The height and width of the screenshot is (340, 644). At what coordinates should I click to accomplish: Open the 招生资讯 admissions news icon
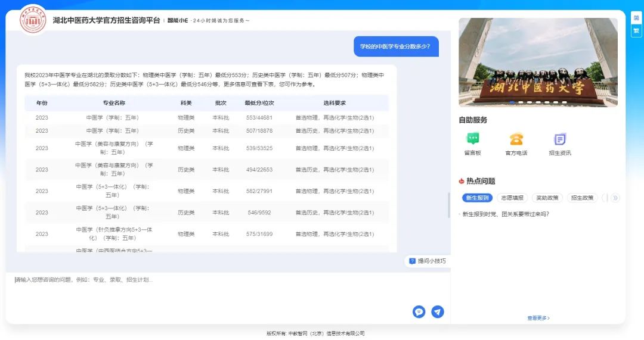pyautogui.click(x=559, y=139)
